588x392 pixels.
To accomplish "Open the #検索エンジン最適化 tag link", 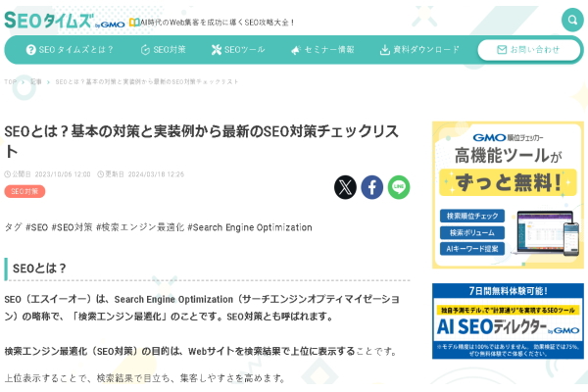I will [140, 227].
